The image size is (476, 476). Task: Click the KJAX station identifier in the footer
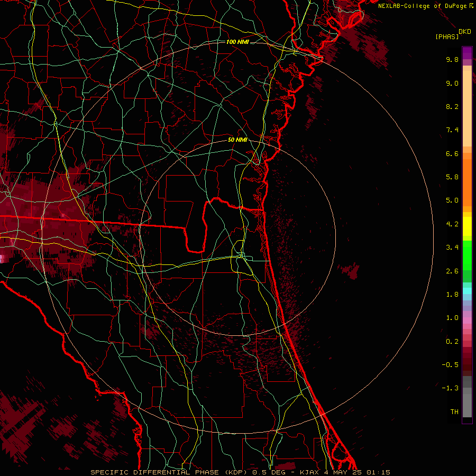309,472
